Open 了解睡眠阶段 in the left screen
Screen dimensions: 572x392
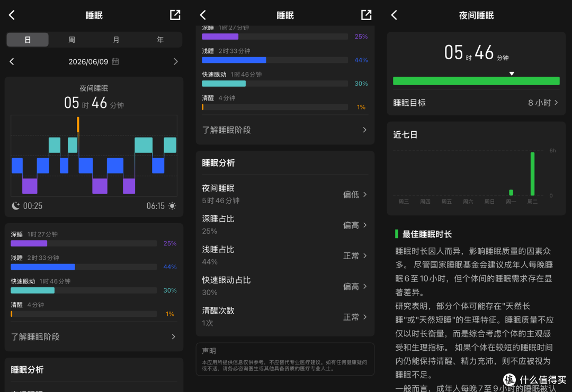coord(94,336)
